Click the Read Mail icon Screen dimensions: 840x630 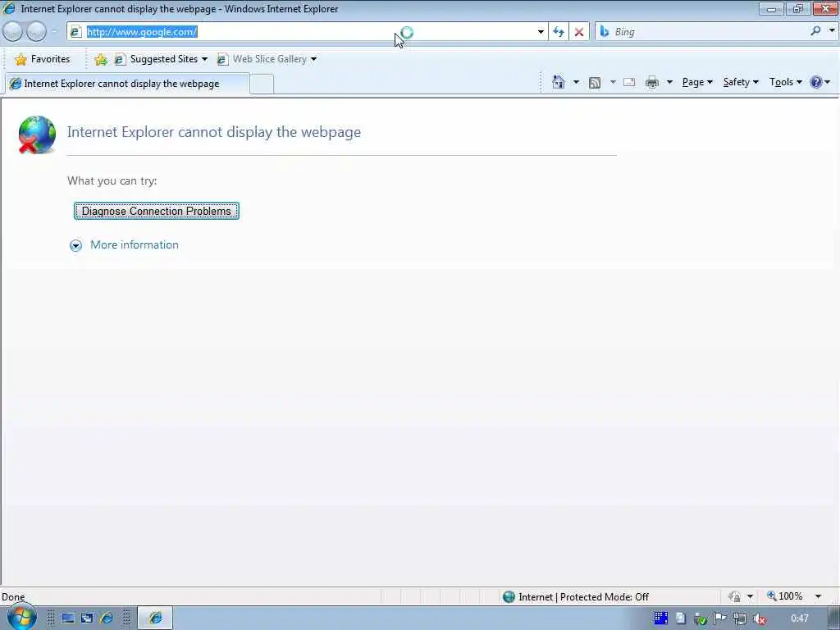[629, 82]
